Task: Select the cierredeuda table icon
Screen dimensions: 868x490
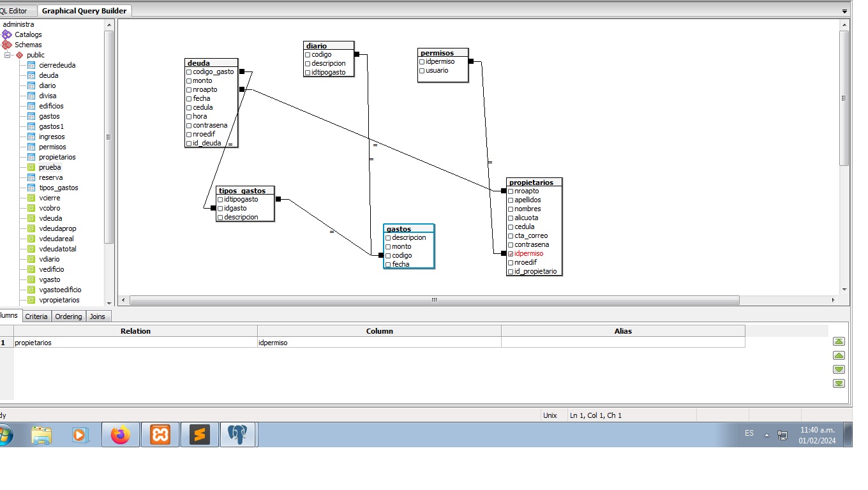Action: click(x=31, y=65)
